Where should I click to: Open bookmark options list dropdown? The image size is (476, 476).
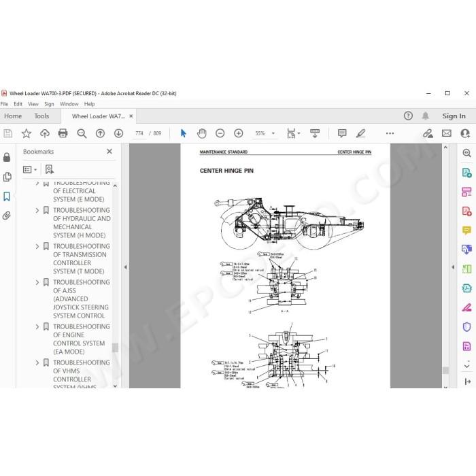click(x=30, y=169)
